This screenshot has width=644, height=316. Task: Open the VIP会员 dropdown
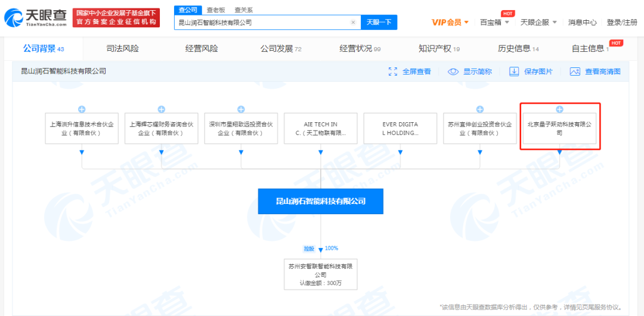pos(450,22)
